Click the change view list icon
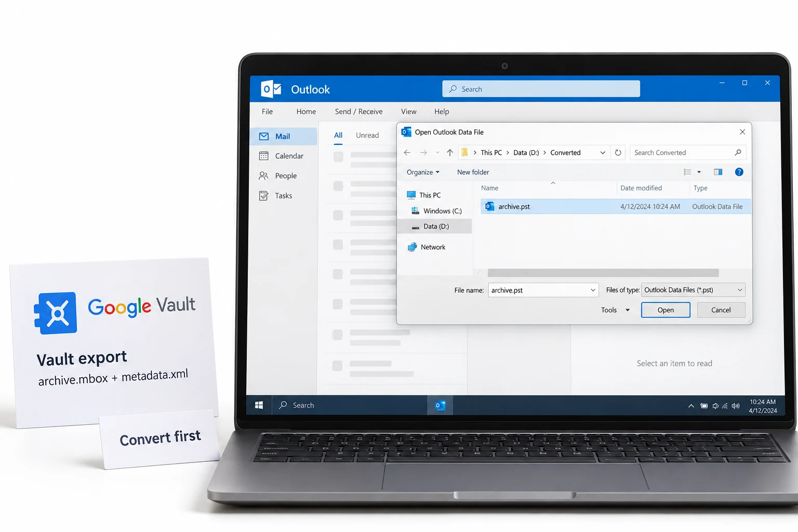 point(687,172)
